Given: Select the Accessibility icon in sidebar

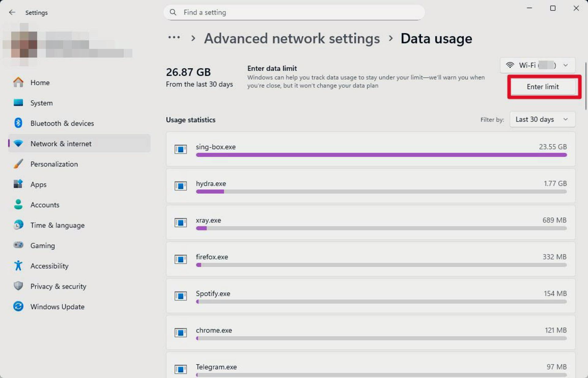Looking at the screenshot, I should click(18, 266).
